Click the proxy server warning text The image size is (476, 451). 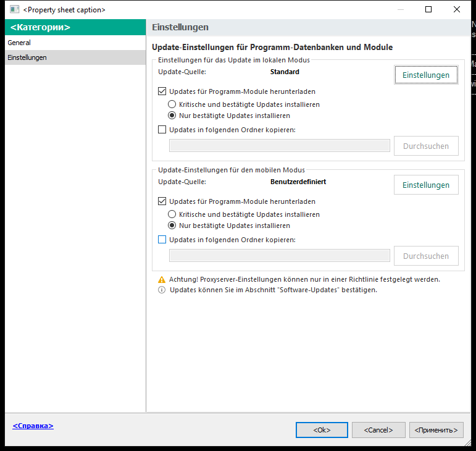[x=304, y=279]
